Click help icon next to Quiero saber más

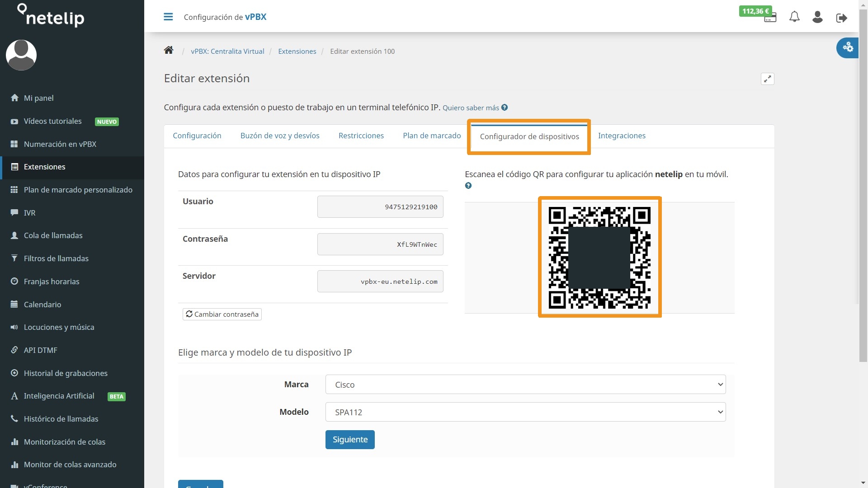click(505, 108)
